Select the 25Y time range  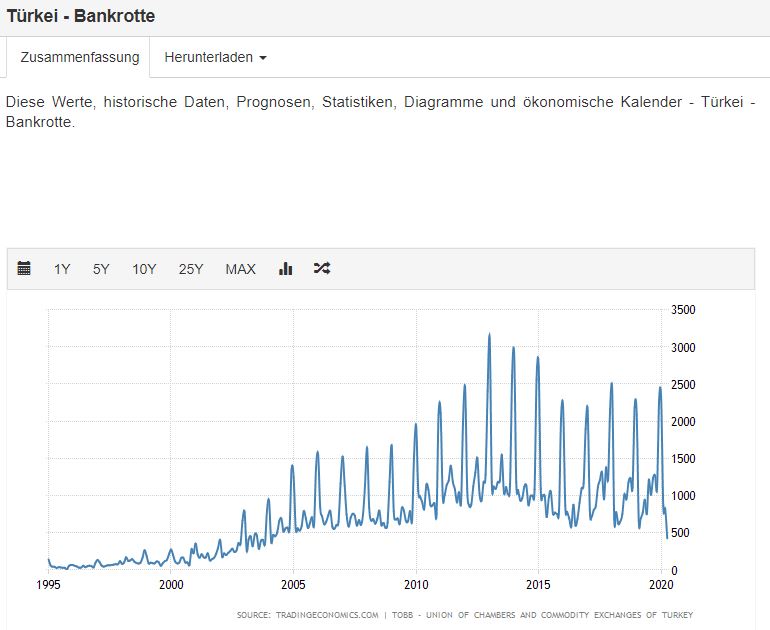coord(191,269)
